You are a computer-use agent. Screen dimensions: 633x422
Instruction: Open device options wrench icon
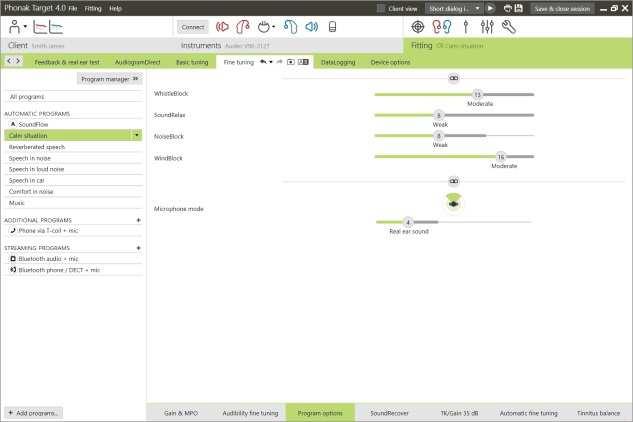tap(509, 27)
